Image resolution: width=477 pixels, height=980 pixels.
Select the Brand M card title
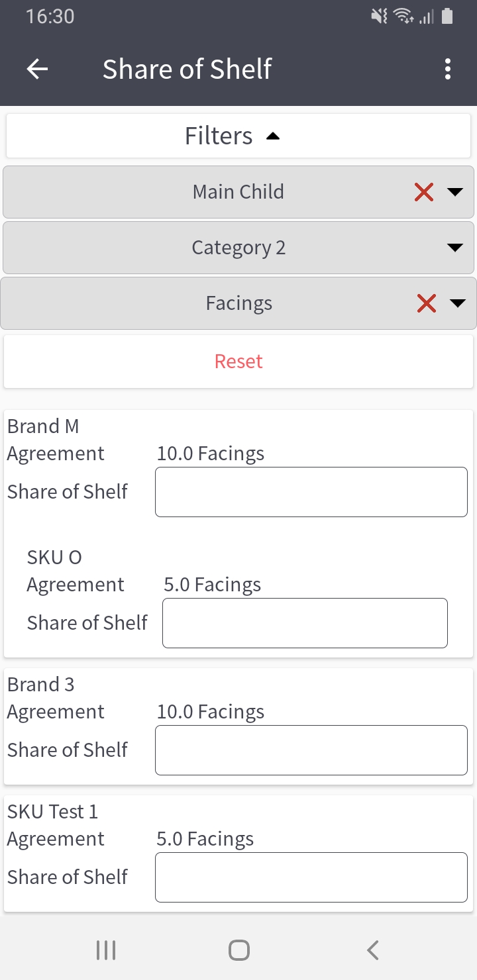pyautogui.click(x=43, y=426)
